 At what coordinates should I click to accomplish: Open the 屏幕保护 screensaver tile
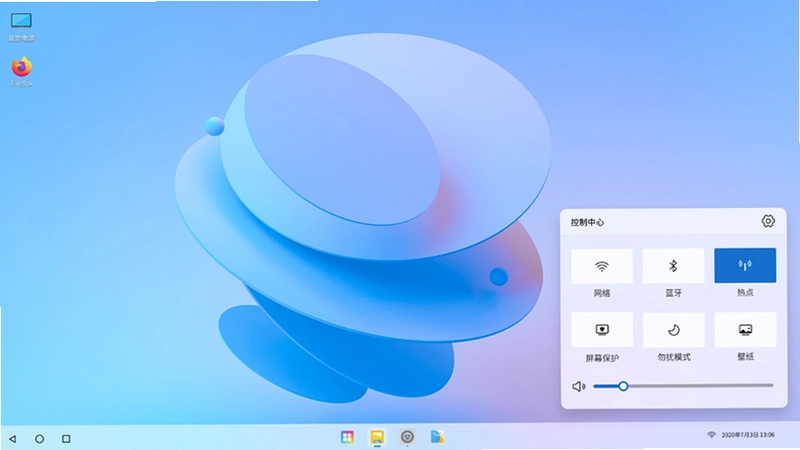click(x=602, y=330)
